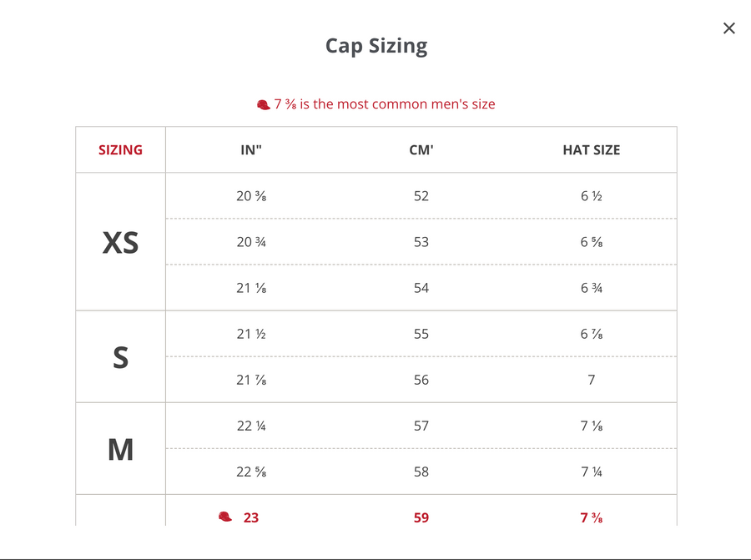Select the HAT SIZE column header

click(592, 150)
